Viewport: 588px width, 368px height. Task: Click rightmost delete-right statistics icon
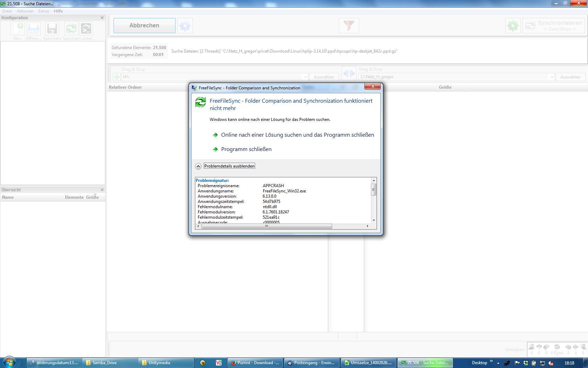[583, 347]
